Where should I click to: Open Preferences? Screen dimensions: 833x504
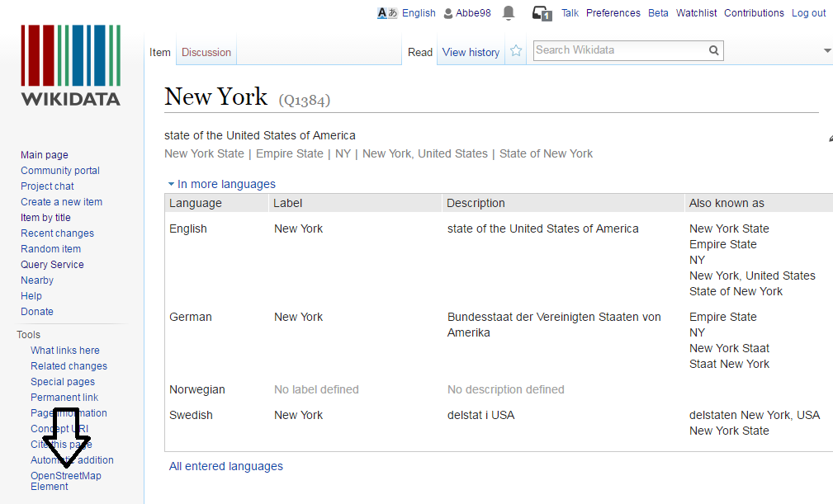pyautogui.click(x=613, y=13)
